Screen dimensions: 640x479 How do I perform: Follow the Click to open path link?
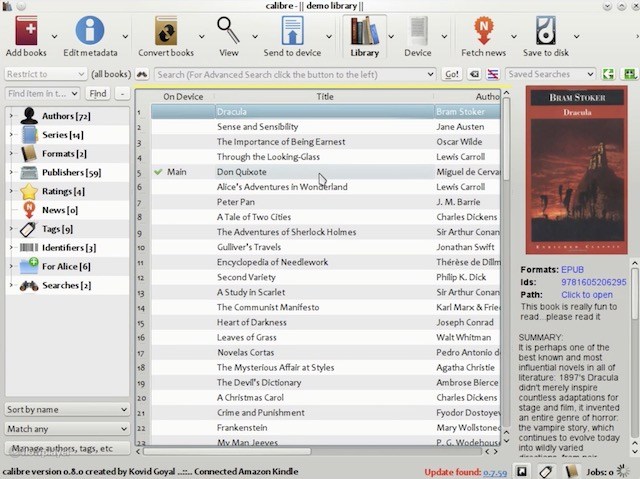coord(587,295)
